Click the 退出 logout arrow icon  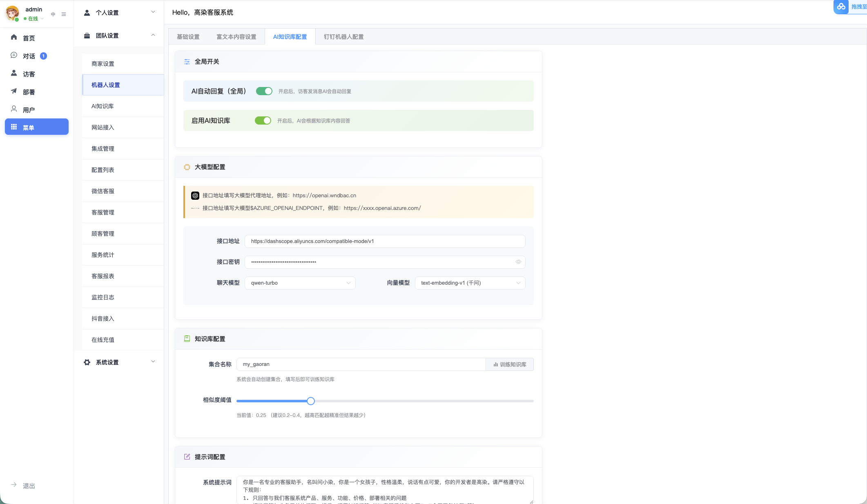tap(14, 485)
